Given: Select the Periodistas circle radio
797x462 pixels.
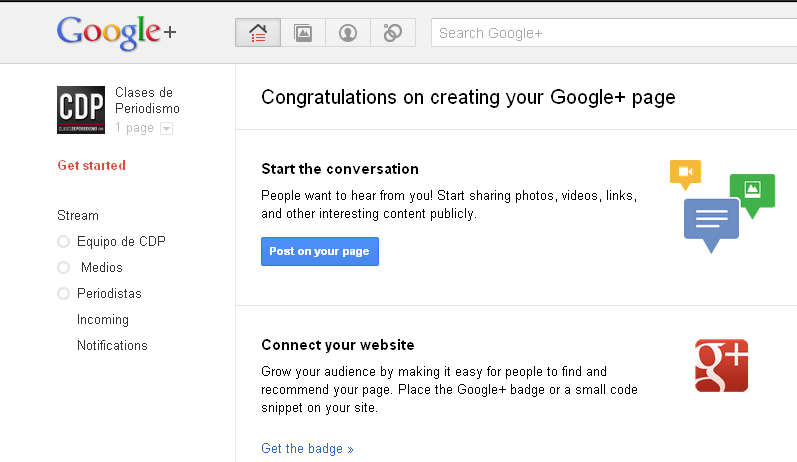Looking at the screenshot, I should (64, 293).
